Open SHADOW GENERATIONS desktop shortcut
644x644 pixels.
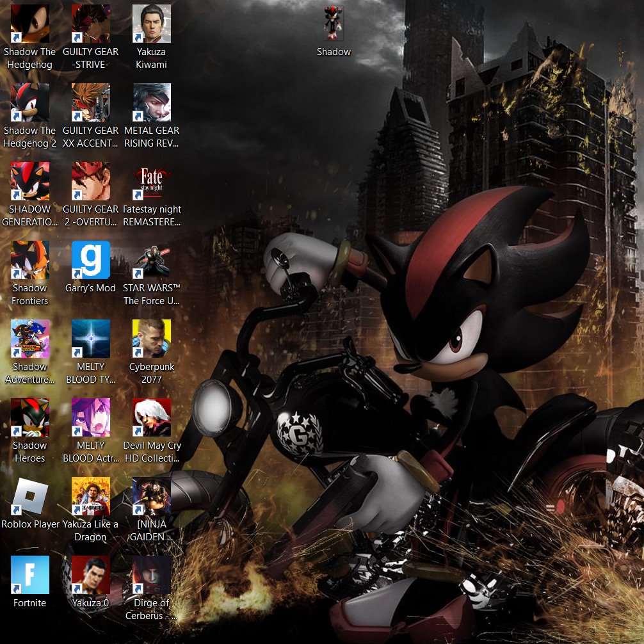[29, 181]
